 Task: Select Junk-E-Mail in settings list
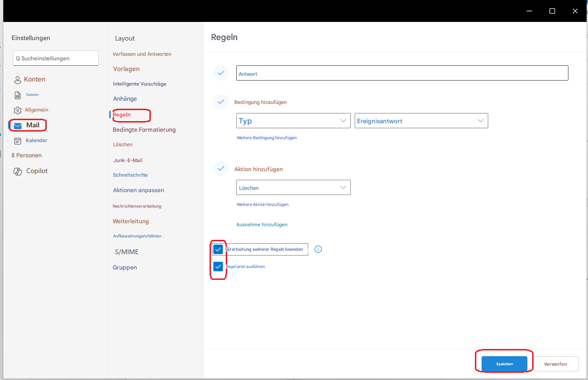(128, 160)
